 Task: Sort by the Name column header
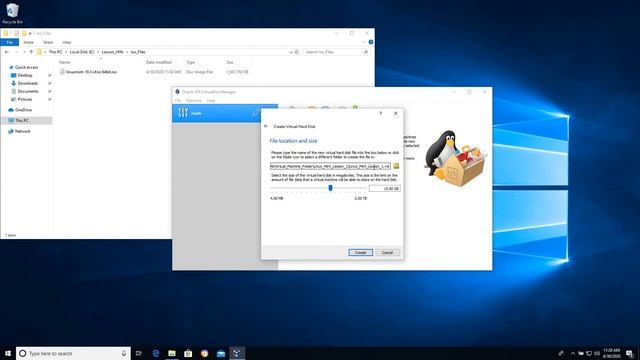(x=64, y=62)
